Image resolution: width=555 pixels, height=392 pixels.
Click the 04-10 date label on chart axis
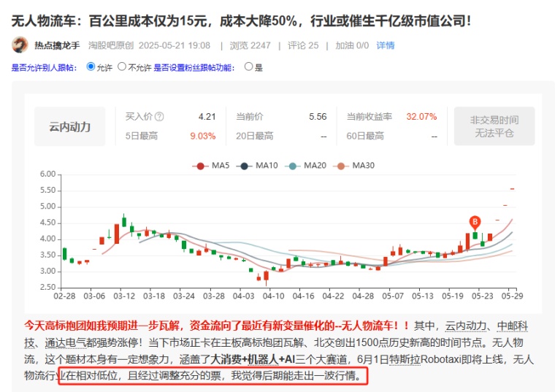point(273,296)
